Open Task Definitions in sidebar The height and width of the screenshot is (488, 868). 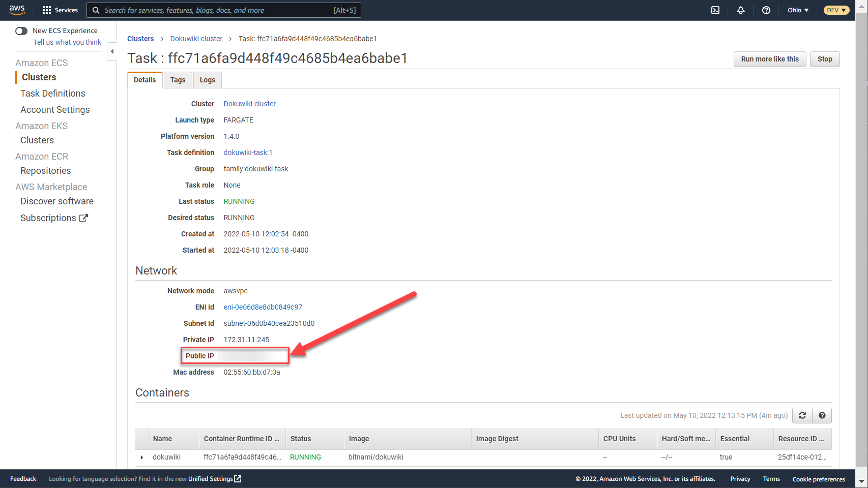53,94
